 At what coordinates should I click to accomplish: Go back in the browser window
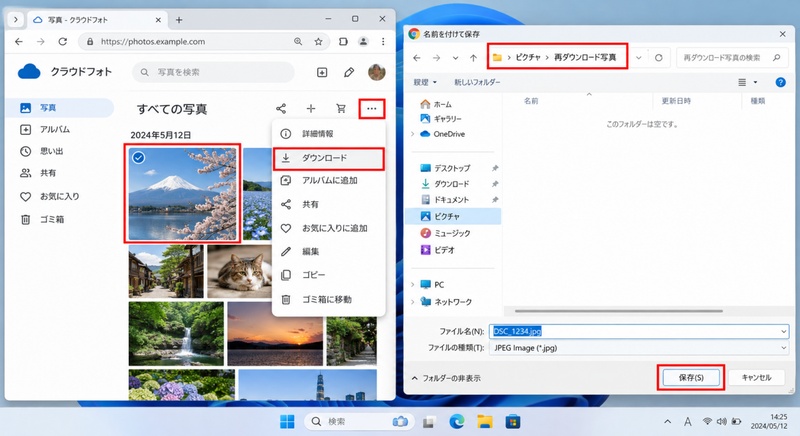point(19,41)
